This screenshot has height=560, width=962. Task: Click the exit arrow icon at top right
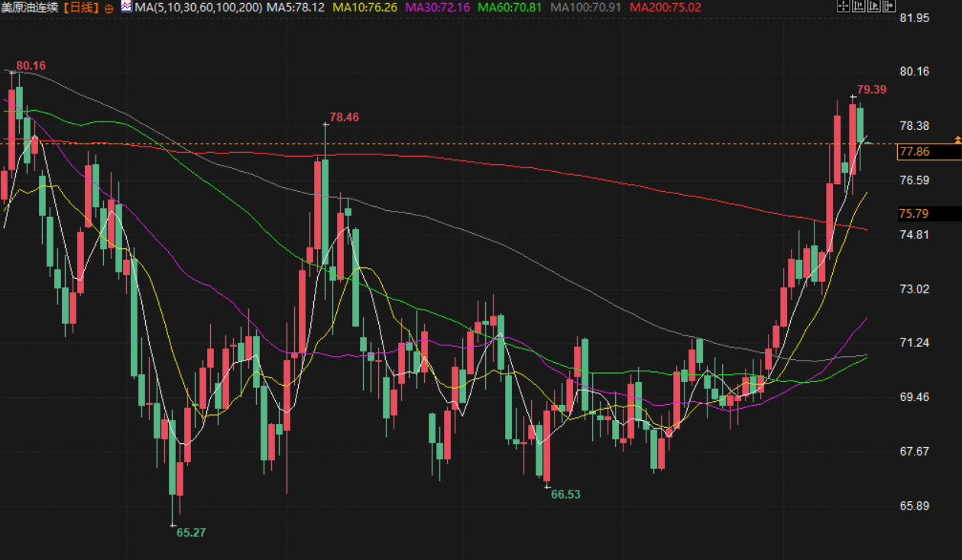click(x=889, y=5)
